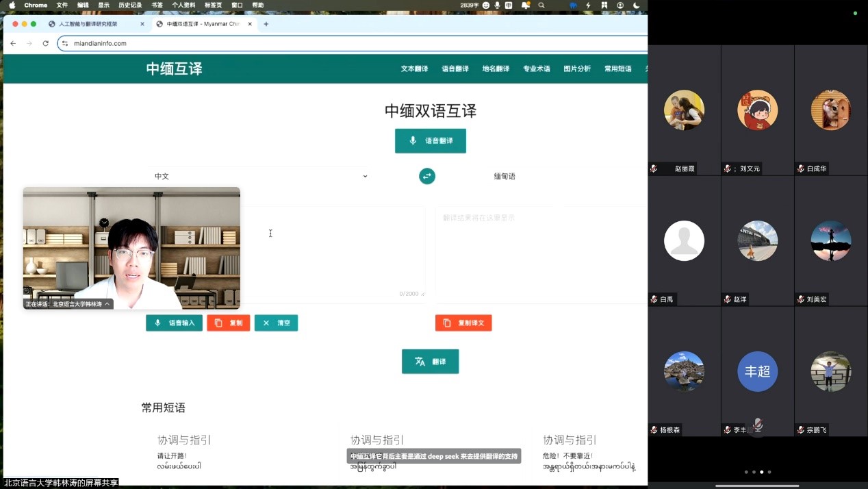Open the 缅甸语 target language selector

point(505,176)
